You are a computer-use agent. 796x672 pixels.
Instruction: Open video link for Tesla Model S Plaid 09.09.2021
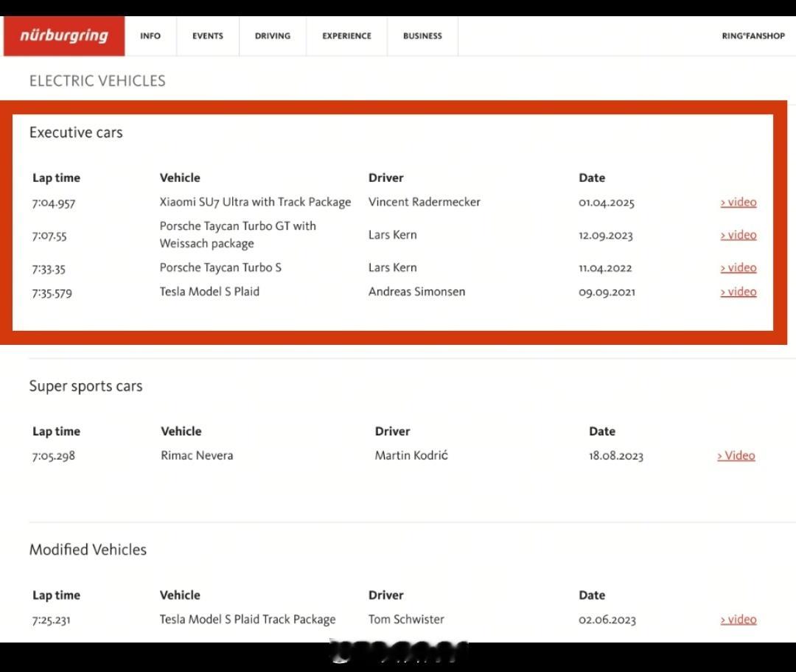click(739, 292)
